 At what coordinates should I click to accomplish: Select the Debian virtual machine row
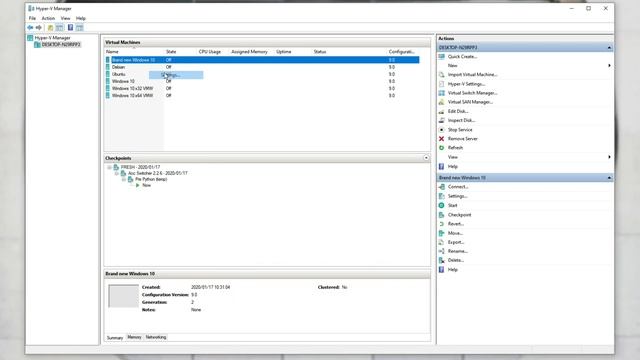tap(262, 67)
